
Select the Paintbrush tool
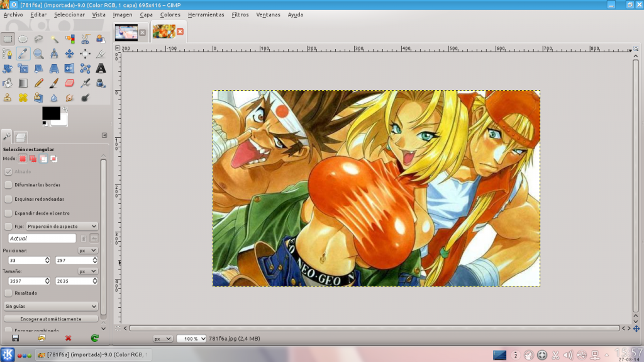pos(54,83)
